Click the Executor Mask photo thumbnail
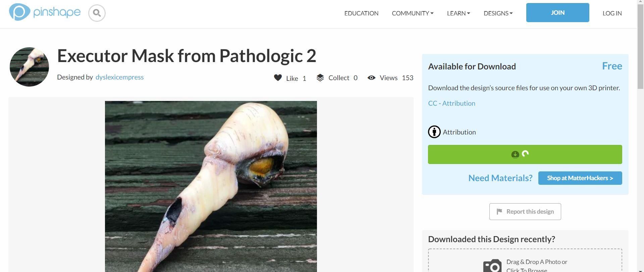The width and height of the screenshot is (644, 272). point(29,67)
